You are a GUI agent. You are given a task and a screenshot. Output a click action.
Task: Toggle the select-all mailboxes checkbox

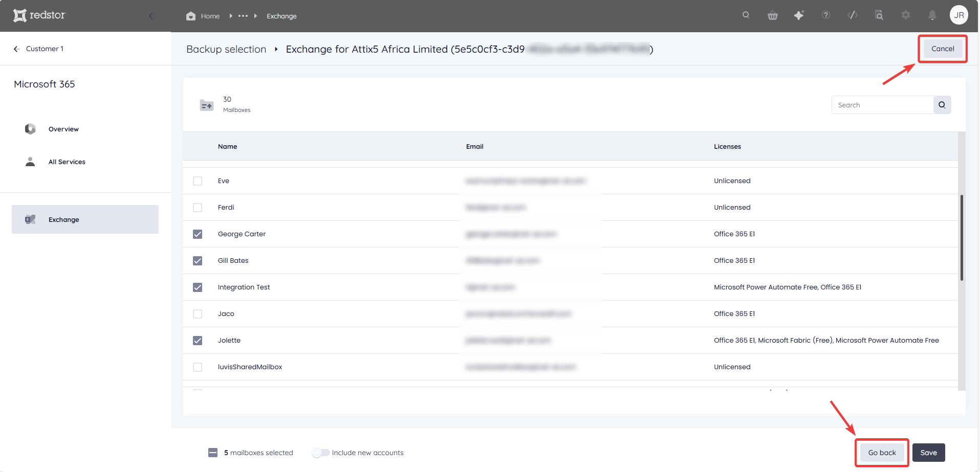point(213,453)
